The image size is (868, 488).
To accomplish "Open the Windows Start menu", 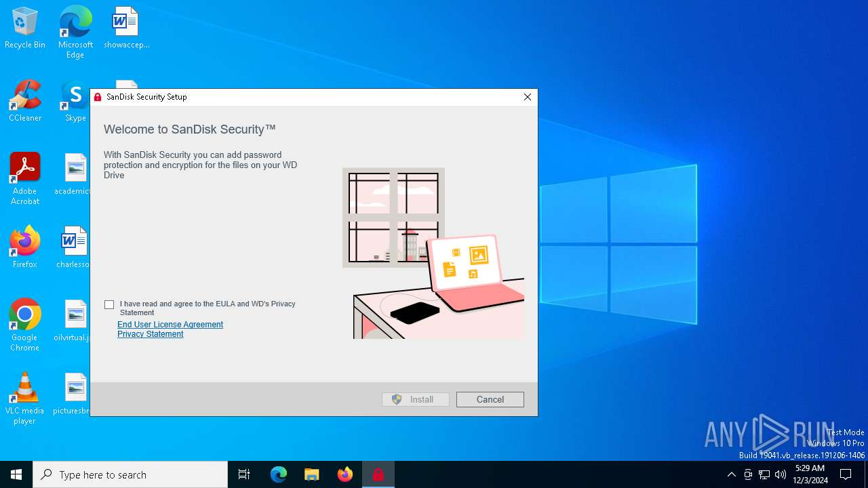I will pos(16,474).
